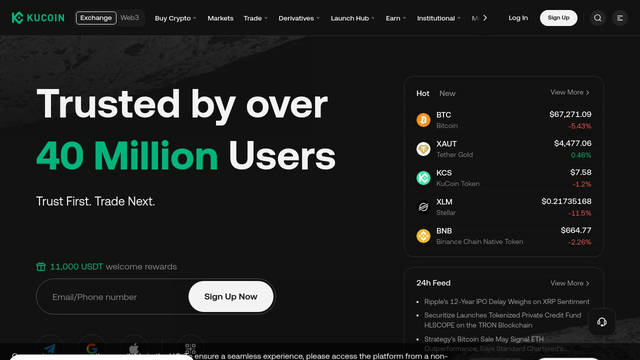Click the Sign Up Now button

coord(231,297)
